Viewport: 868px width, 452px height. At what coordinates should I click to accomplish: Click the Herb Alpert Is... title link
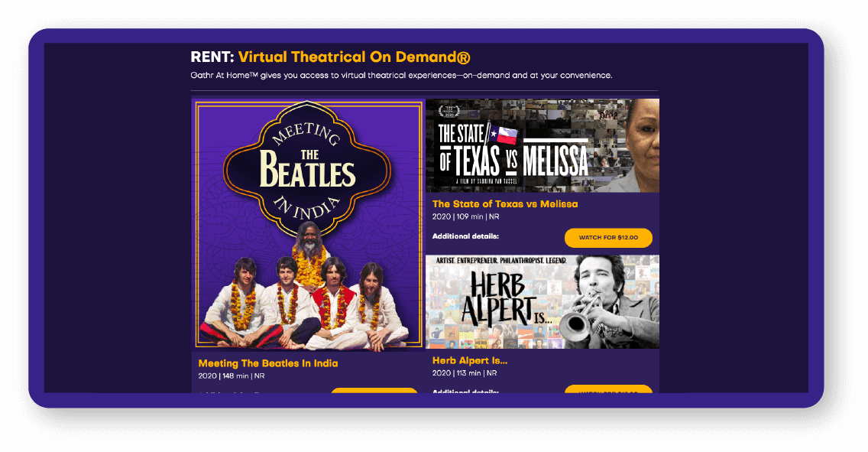[470, 360]
